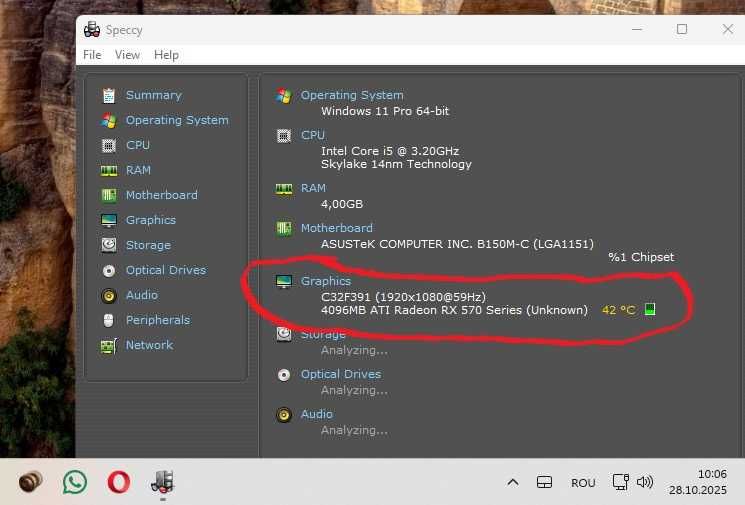This screenshot has height=505, width=745.
Task: Click the '42 °C' temperature value
Action: pos(618,310)
